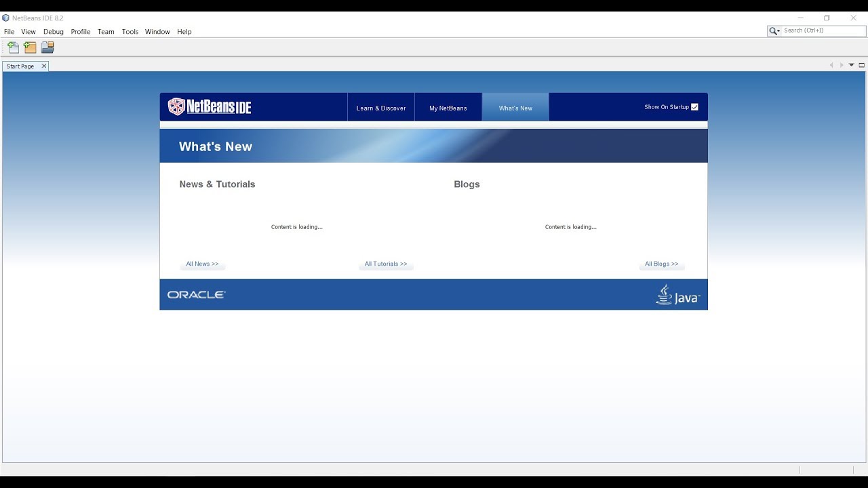
Task: Open the editor documents list dropdown
Action: 852,66
